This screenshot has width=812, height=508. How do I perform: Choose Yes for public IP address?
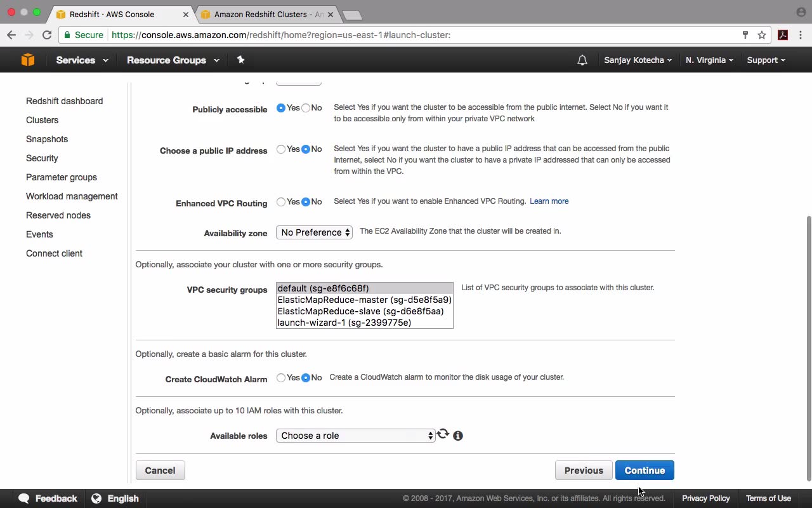coord(281,149)
